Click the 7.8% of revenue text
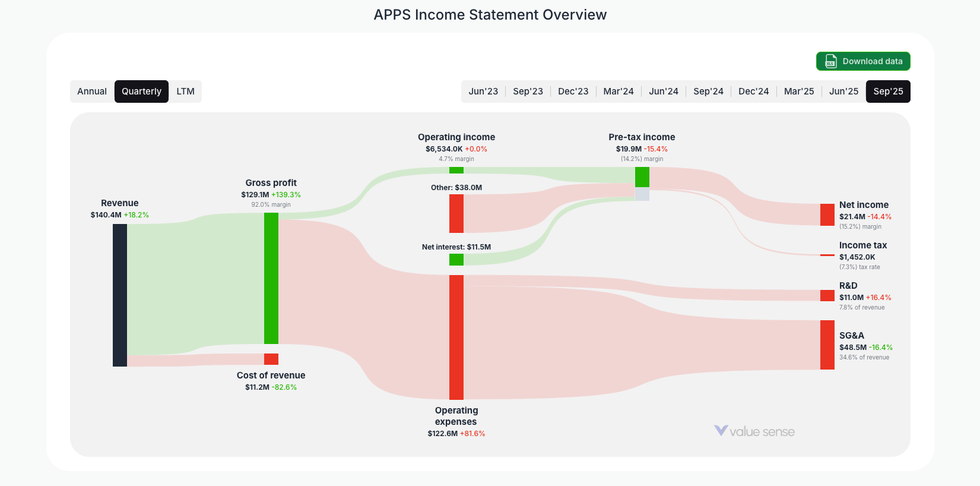This screenshot has width=980, height=486. (862, 308)
